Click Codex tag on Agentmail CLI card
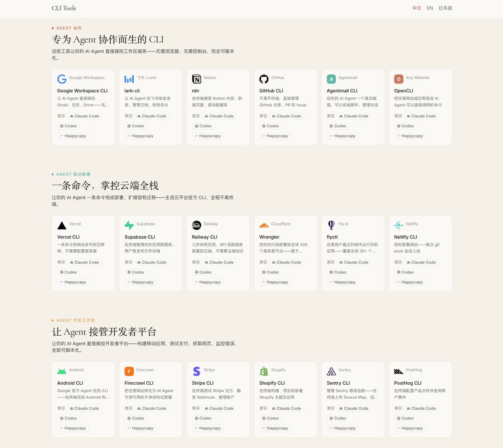 [338, 126]
